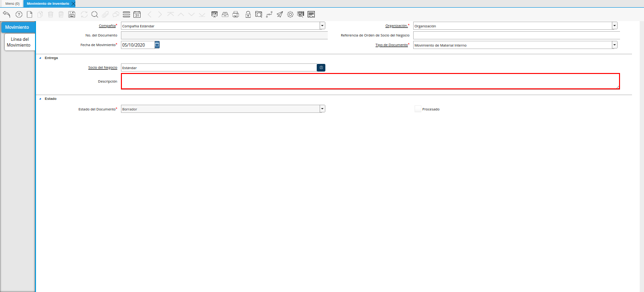The width and height of the screenshot is (644, 292).
Task: Close the Movimiento de Inventario tab
Action: click(73, 3)
